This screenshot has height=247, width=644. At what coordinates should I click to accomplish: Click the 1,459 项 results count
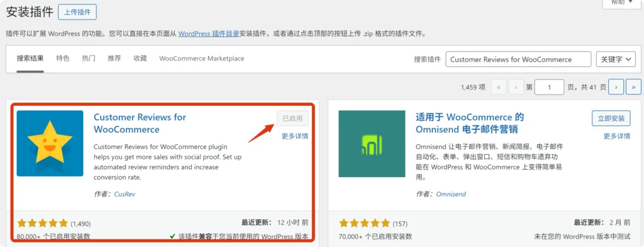tap(473, 88)
